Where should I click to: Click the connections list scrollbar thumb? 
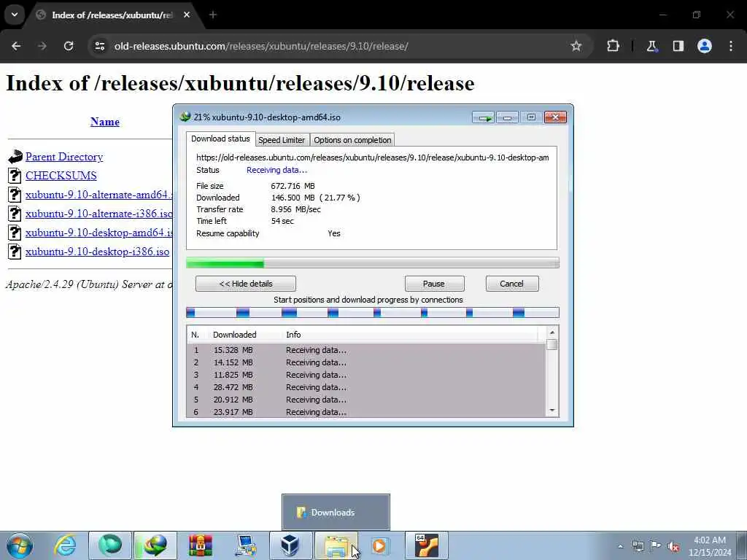[551, 345]
